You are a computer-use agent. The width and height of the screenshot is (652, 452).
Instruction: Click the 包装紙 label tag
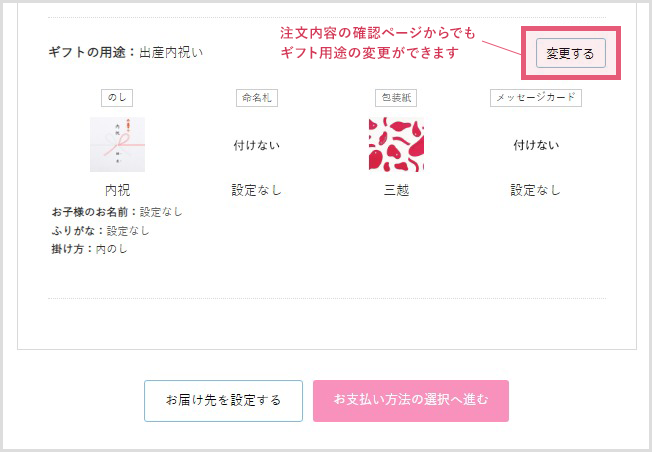396,98
